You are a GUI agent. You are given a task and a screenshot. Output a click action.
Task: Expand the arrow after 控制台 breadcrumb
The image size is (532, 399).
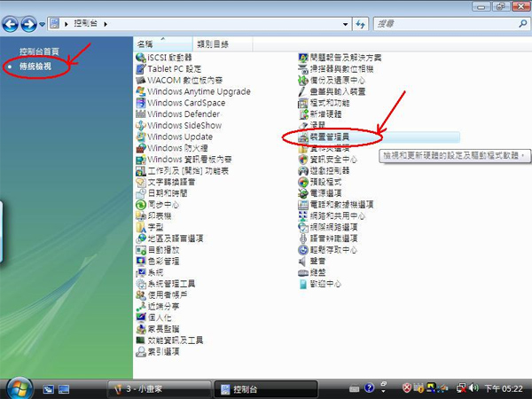tap(106, 24)
